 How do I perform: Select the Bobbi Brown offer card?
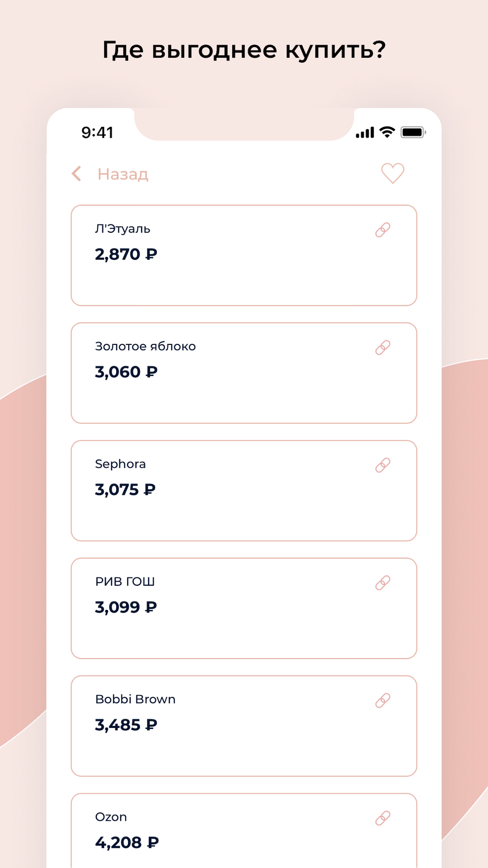click(244, 747)
